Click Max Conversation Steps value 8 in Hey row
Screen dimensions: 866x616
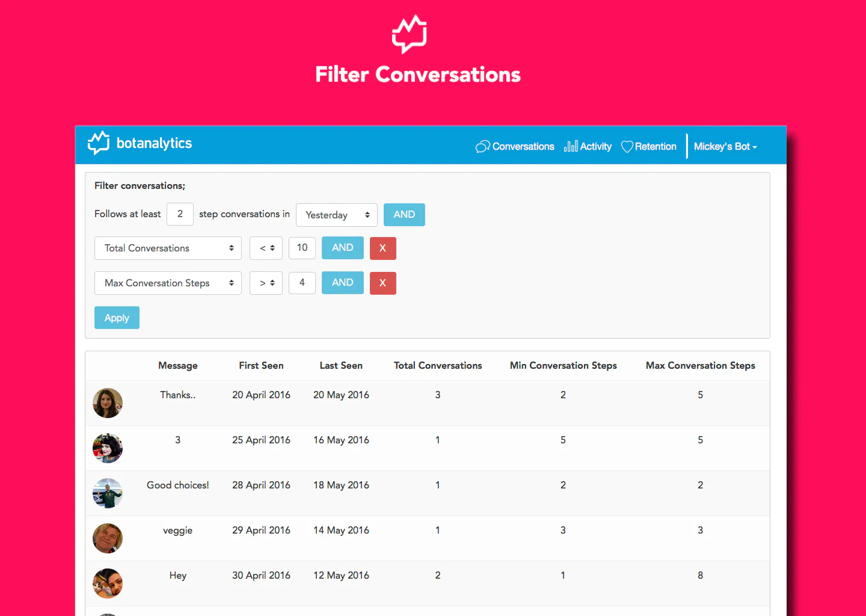tap(700, 575)
